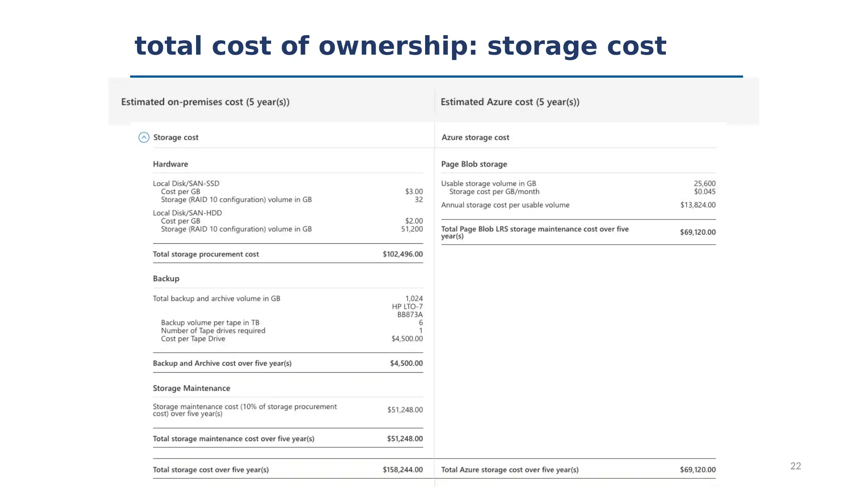Select the $69,120.00 Page Blob LRS total
This screenshot has width=868, height=488.
698,233
